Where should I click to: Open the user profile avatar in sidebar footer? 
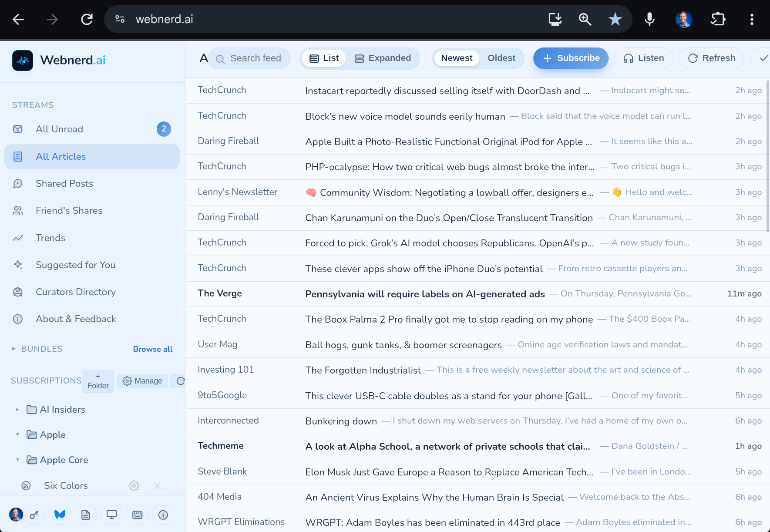16,515
